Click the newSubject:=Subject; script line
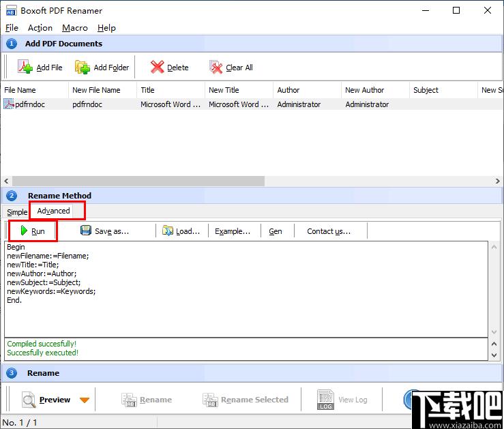 [44, 282]
